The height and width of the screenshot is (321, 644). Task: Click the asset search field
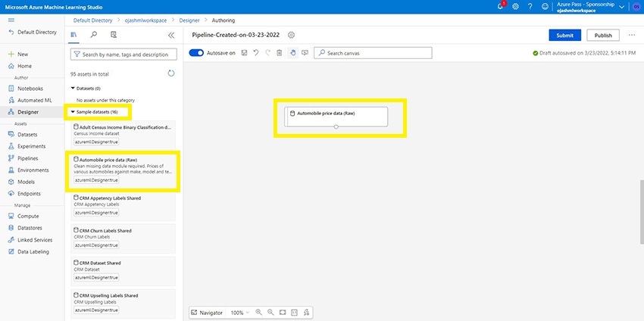(123, 55)
